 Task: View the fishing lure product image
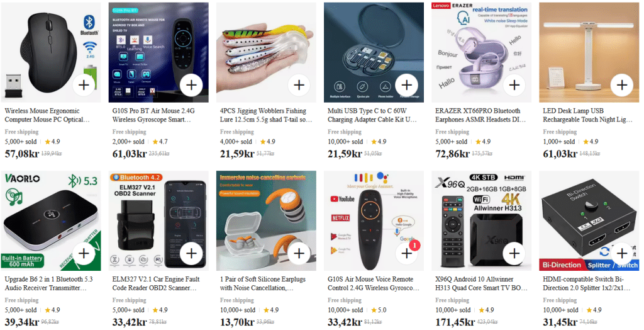[266, 52]
